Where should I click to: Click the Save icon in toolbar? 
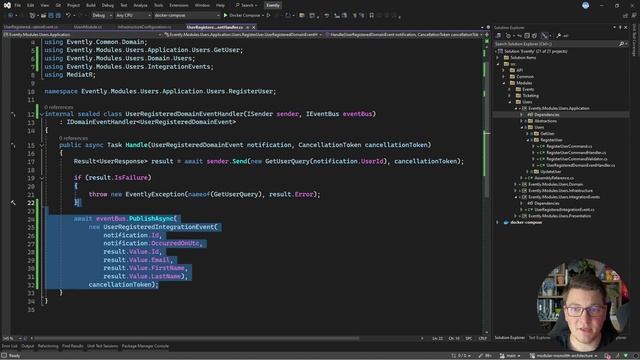coord(51,16)
